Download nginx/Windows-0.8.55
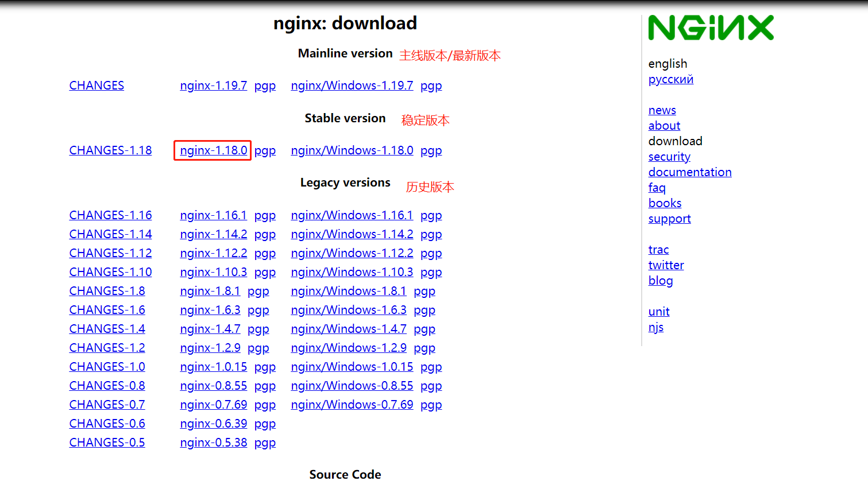The height and width of the screenshot is (489, 868). (x=352, y=386)
